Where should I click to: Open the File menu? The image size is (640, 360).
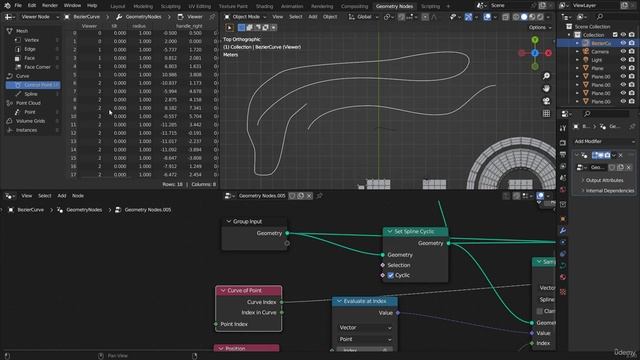(18, 6)
